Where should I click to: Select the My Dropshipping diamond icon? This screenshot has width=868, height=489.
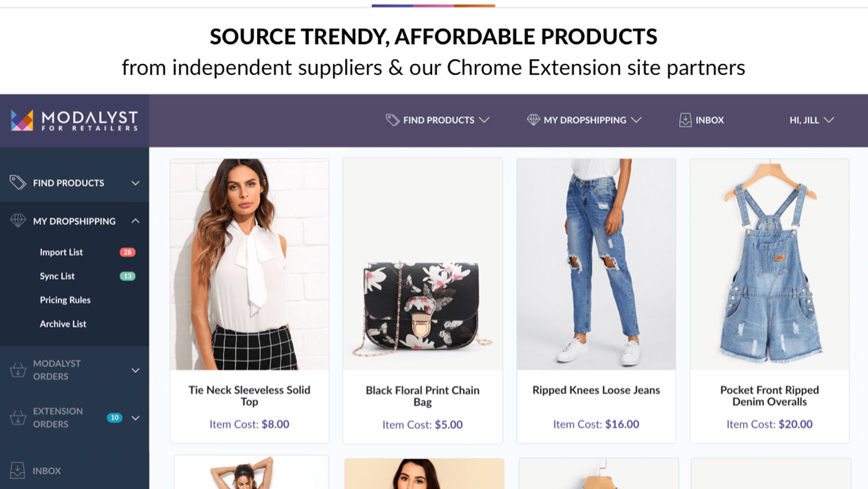(x=17, y=221)
